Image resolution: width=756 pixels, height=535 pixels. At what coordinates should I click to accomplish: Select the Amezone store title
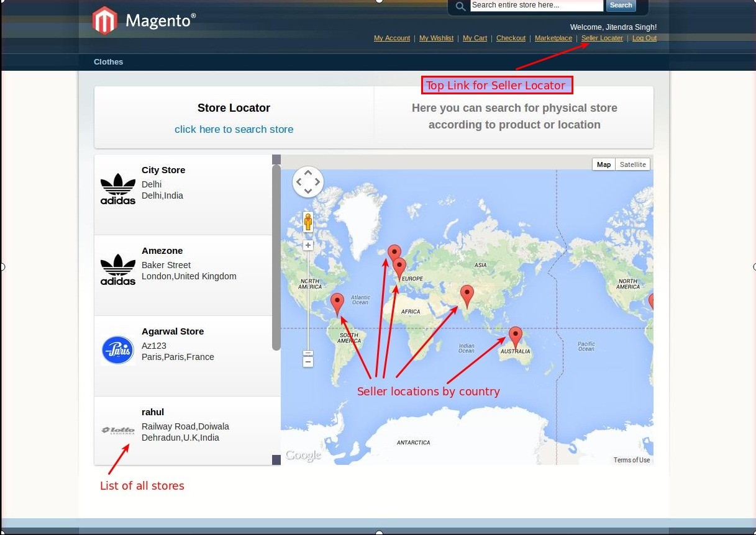(x=162, y=251)
